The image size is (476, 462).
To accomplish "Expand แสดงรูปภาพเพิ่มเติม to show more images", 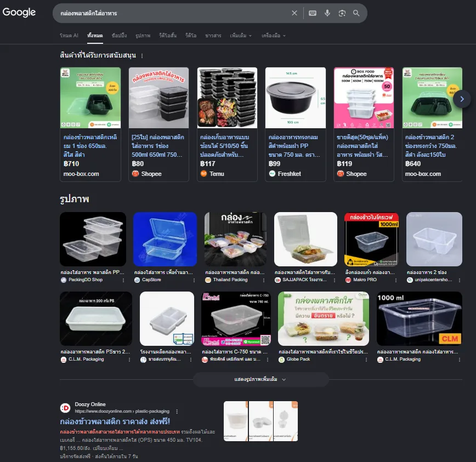I will pyautogui.click(x=261, y=379).
